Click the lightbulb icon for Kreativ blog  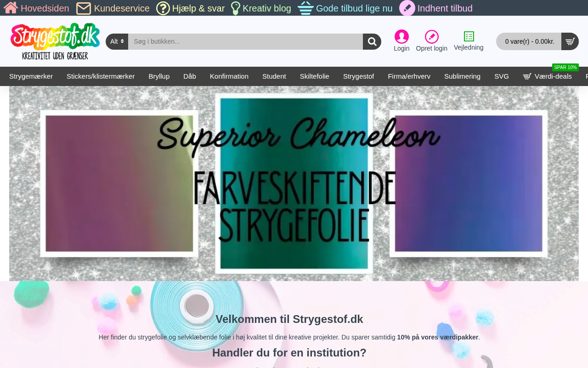(x=236, y=8)
